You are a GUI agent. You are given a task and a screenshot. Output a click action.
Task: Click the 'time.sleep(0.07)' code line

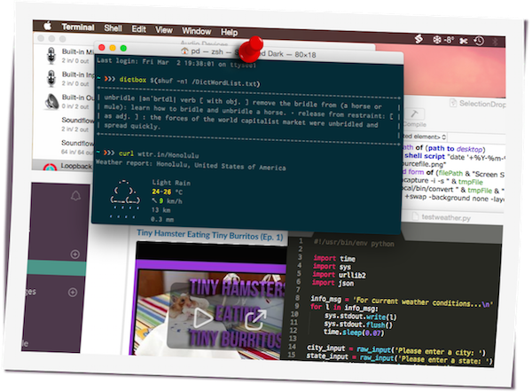click(354, 333)
